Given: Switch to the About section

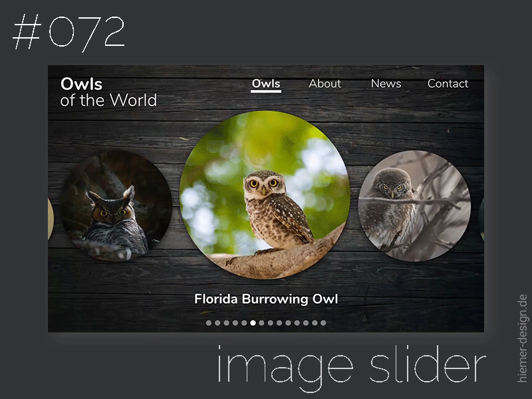Looking at the screenshot, I should (325, 84).
